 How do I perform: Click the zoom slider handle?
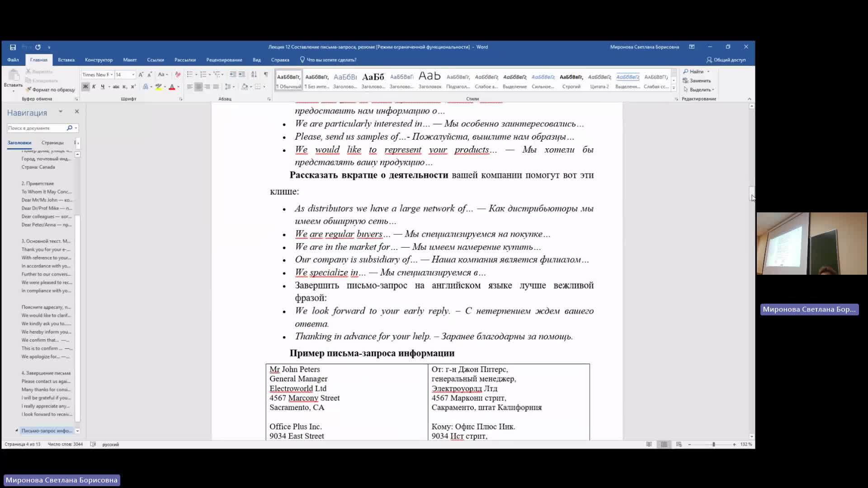tap(713, 445)
